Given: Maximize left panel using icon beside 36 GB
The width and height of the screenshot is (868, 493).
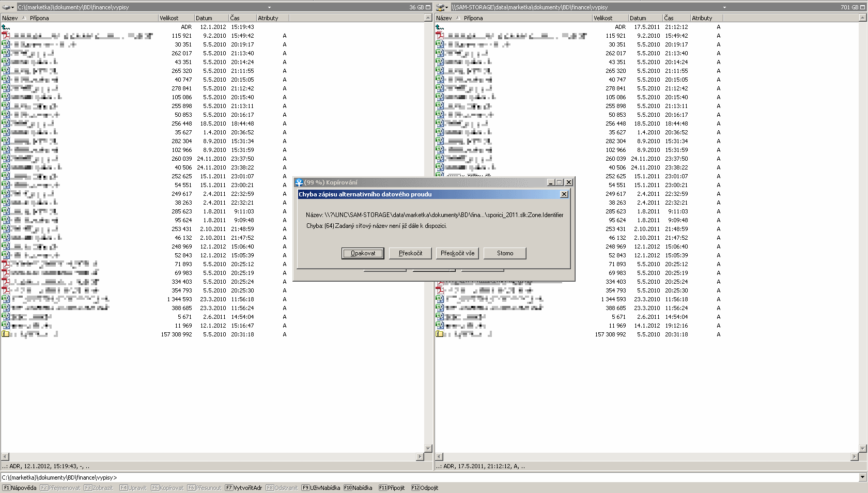Looking at the screenshot, I should point(428,7).
